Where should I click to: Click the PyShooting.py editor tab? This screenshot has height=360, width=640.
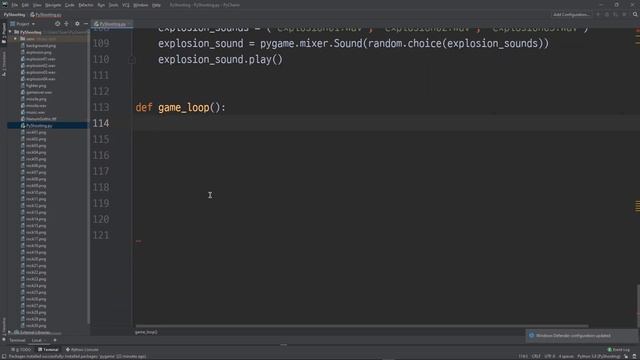tap(111, 24)
